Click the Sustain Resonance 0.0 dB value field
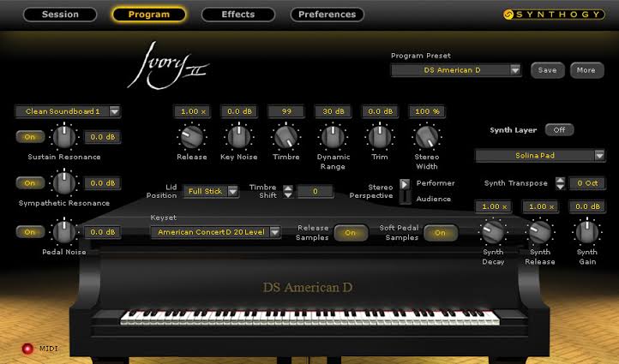Image resolution: width=619 pixels, height=364 pixels. [103, 137]
